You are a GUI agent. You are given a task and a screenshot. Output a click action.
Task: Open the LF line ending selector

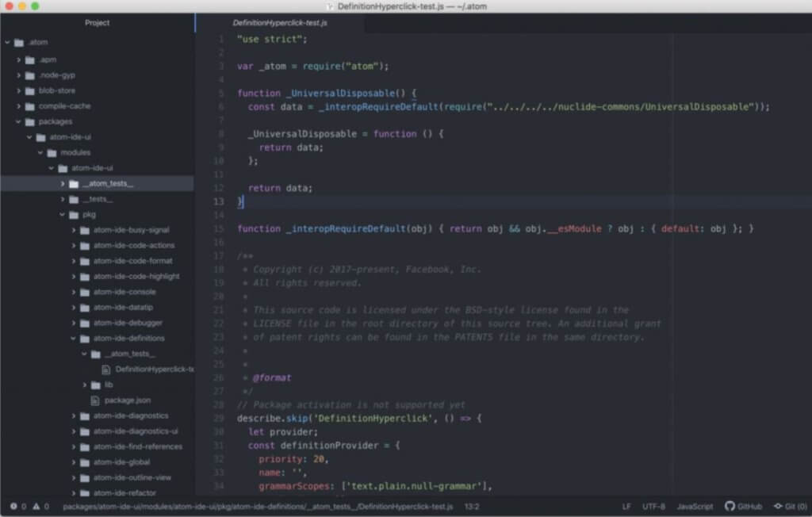626,506
